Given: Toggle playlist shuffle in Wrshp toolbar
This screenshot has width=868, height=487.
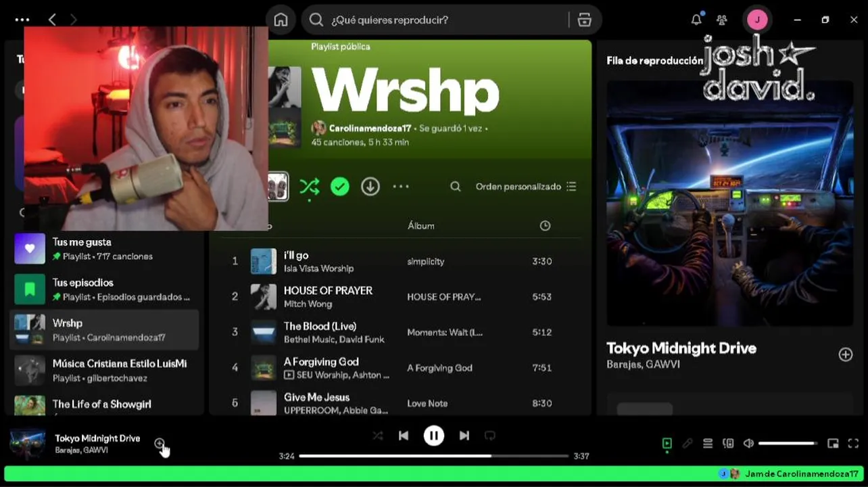Looking at the screenshot, I should pos(310,187).
